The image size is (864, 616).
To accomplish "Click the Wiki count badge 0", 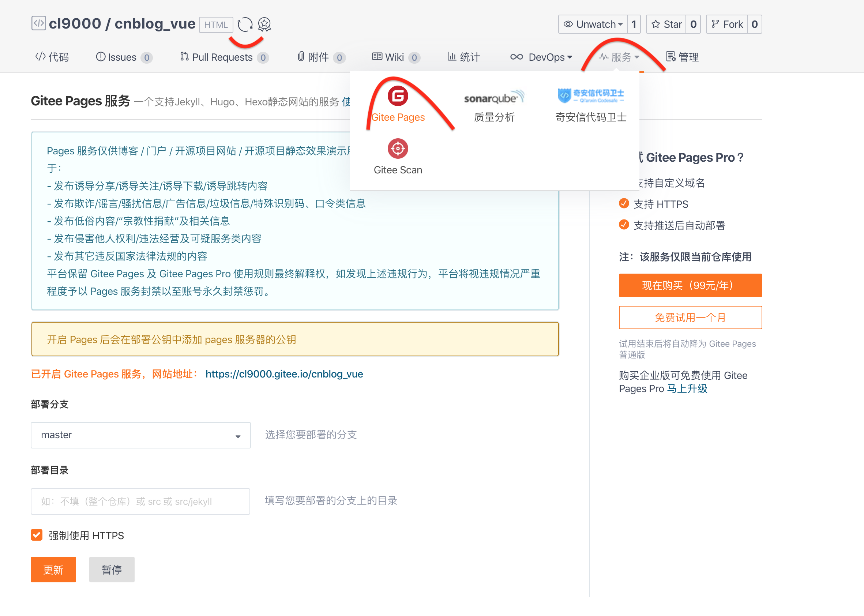I will point(414,58).
